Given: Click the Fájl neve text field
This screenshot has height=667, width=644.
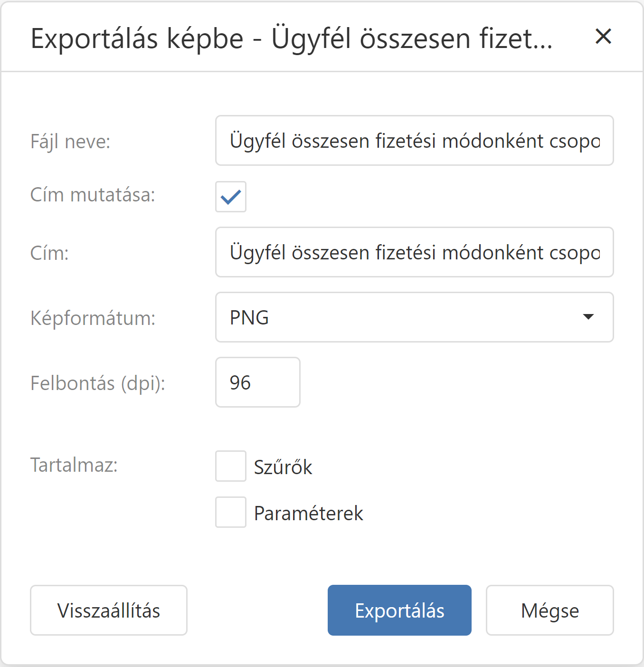Looking at the screenshot, I should [414, 141].
